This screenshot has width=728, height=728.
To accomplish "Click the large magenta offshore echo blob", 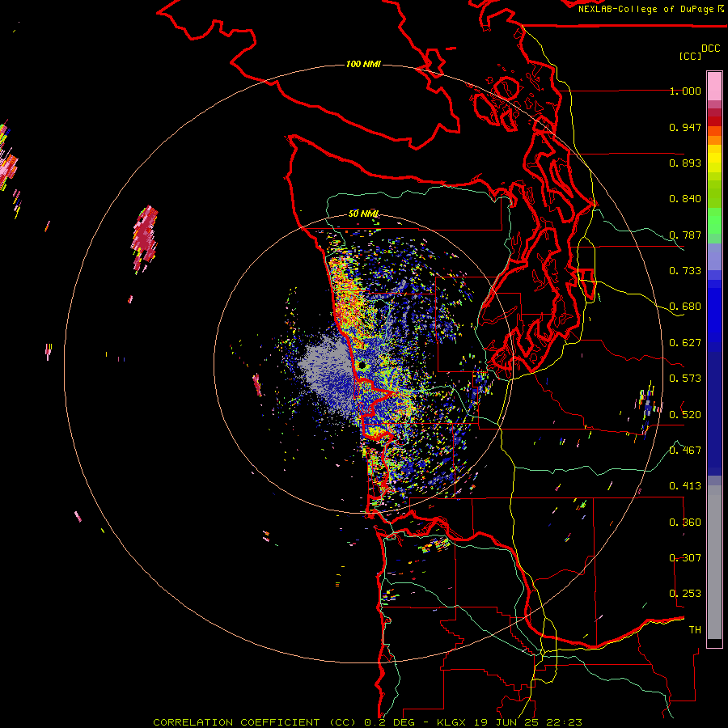I will [145, 239].
